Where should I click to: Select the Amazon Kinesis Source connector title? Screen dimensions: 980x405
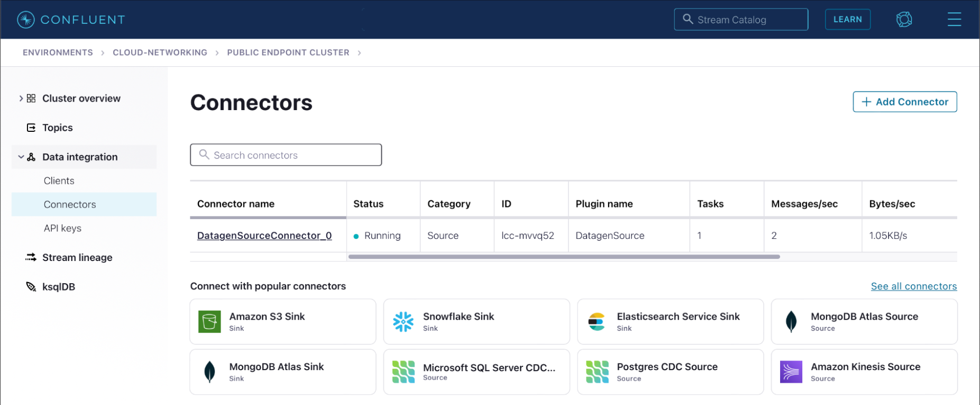(x=866, y=367)
